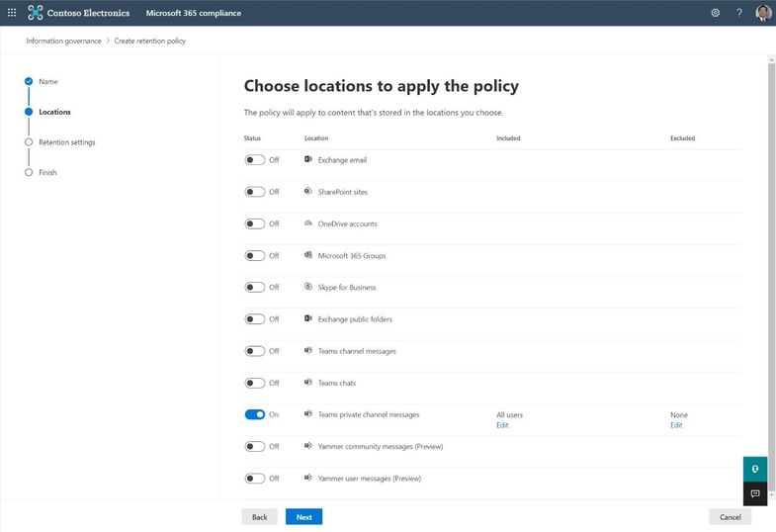Open the help question mark icon
The image size is (776, 532).
[x=738, y=13]
